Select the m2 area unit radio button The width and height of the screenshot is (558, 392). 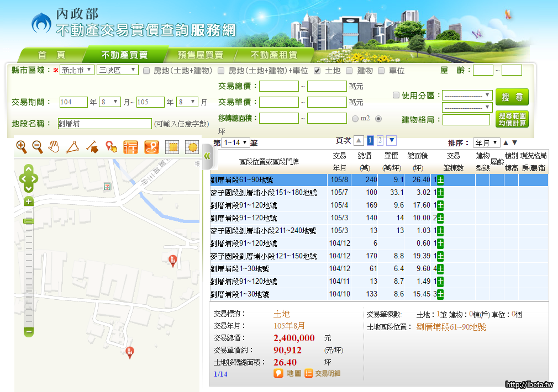point(355,119)
